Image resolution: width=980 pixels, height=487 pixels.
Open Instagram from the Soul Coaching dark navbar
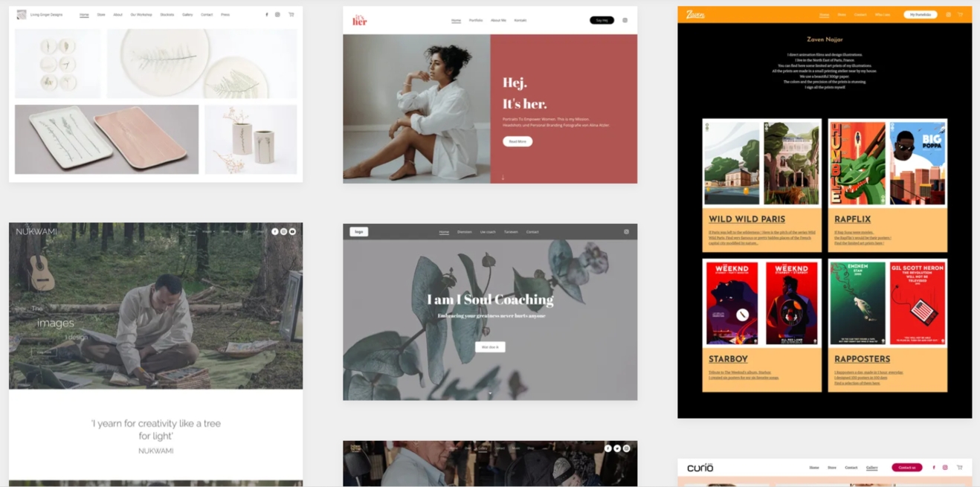pos(627,231)
